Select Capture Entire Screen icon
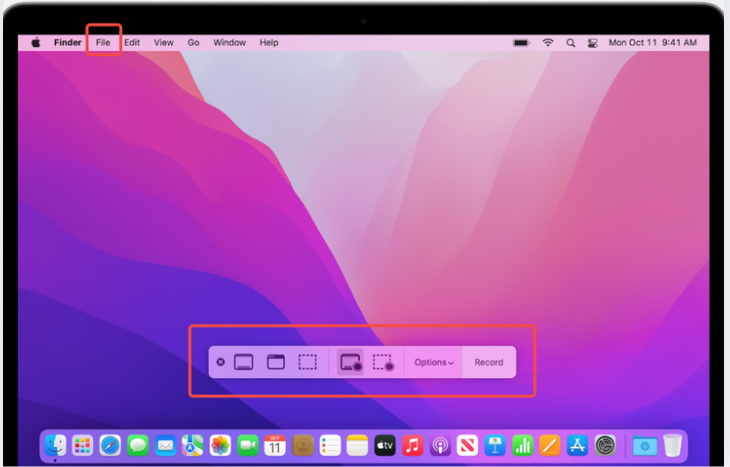This screenshot has width=730, height=467. 243,362
